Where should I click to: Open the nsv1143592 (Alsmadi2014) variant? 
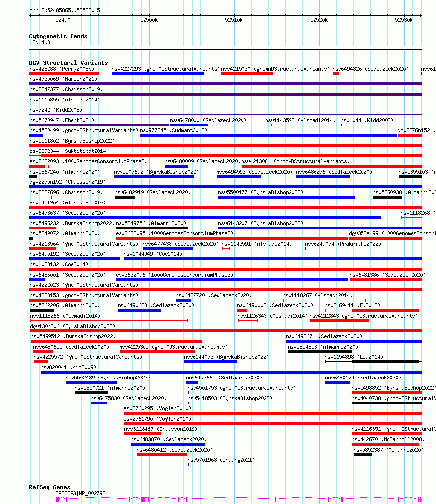point(269,125)
